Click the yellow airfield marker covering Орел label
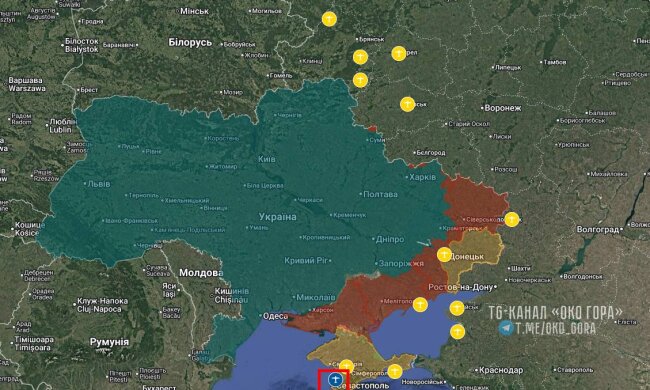Viewport: 650px width, 390px height. pos(398,53)
